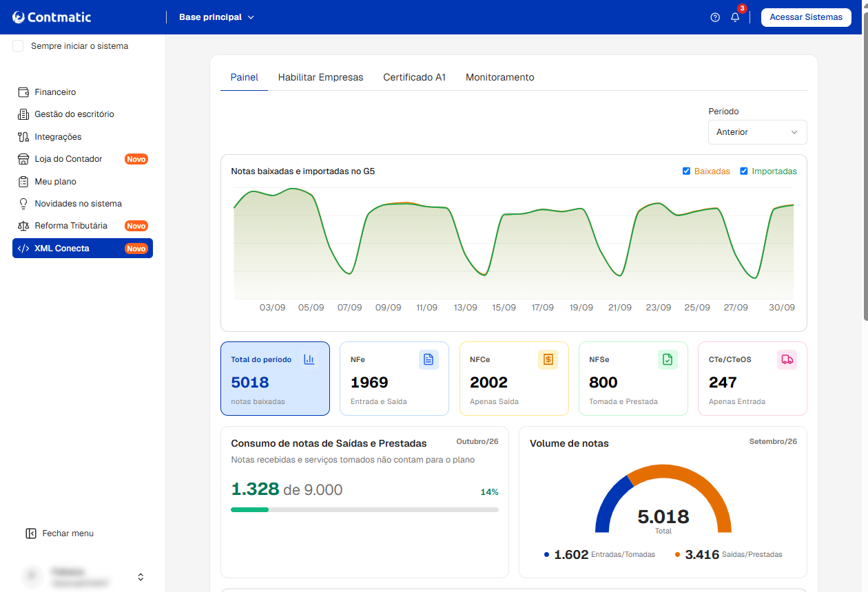The width and height of the screenshot is (868, 592).
Task: Open Loja do Contador menu item
Action: pyautogui.click(x=83, y=159)
